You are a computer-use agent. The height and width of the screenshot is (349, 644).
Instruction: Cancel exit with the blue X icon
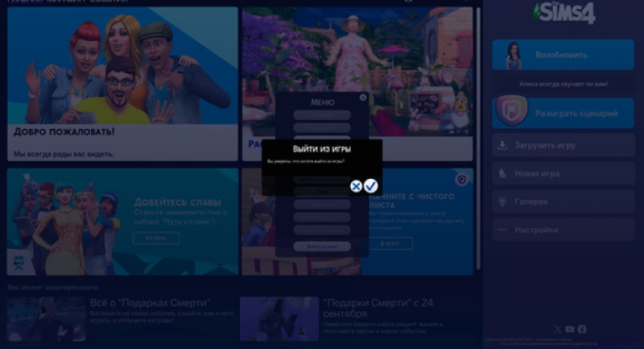356,186
